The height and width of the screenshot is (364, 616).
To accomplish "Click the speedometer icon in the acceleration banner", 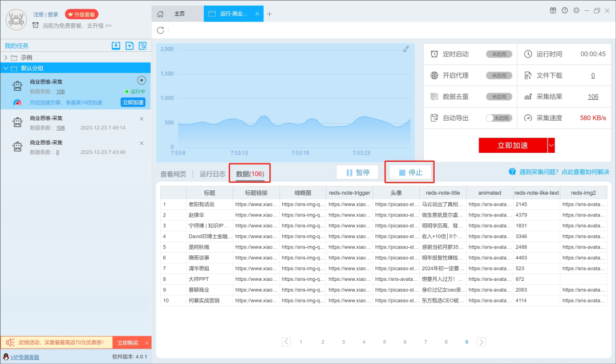I will coord(17,103).
